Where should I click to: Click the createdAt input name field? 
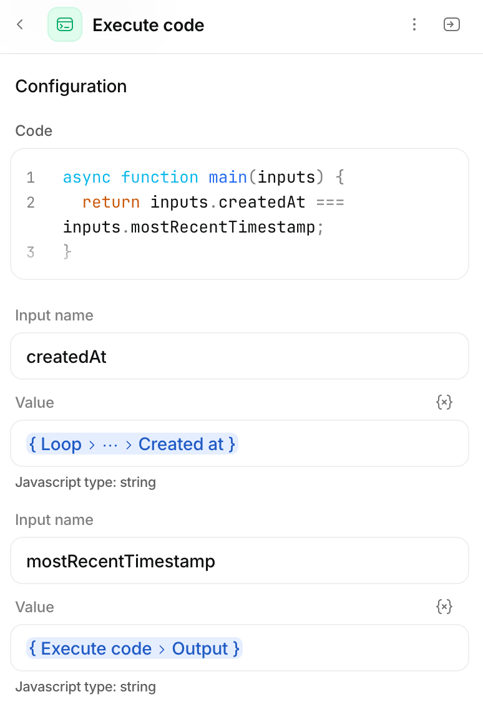tap(239, 356)
